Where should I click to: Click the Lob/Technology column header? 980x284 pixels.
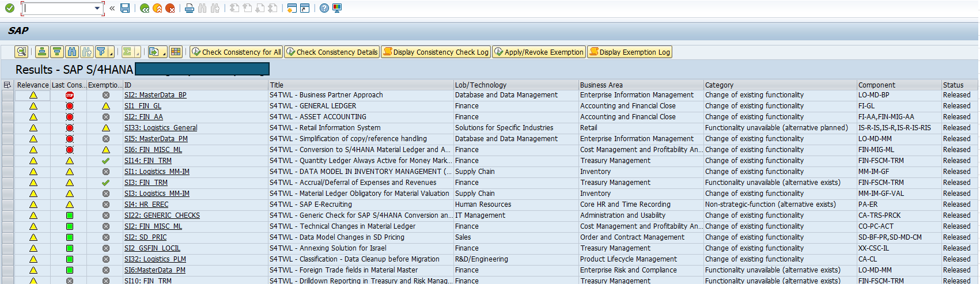click(516, 85)
